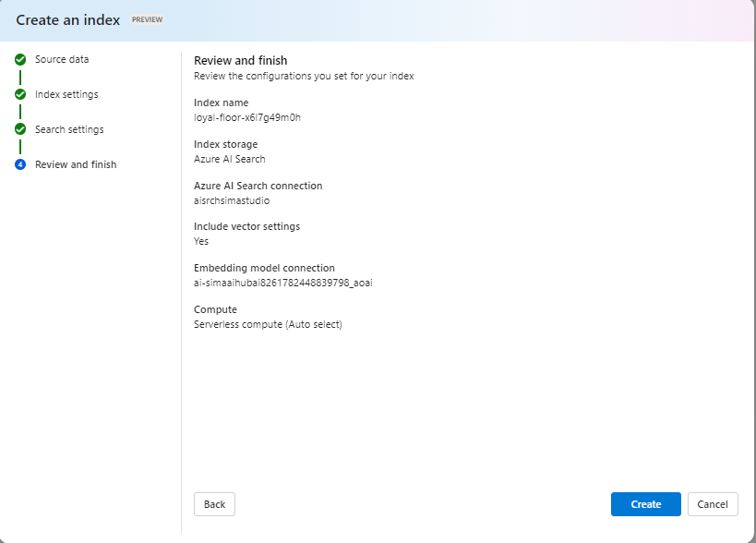
Task: Click the green checkmark icon beside Search settings
Action: pos(20,129)
